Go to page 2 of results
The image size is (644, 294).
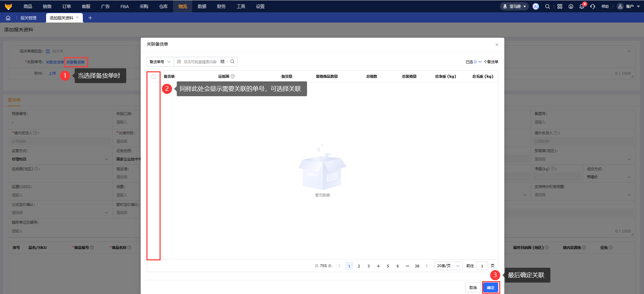click(359, 266)
